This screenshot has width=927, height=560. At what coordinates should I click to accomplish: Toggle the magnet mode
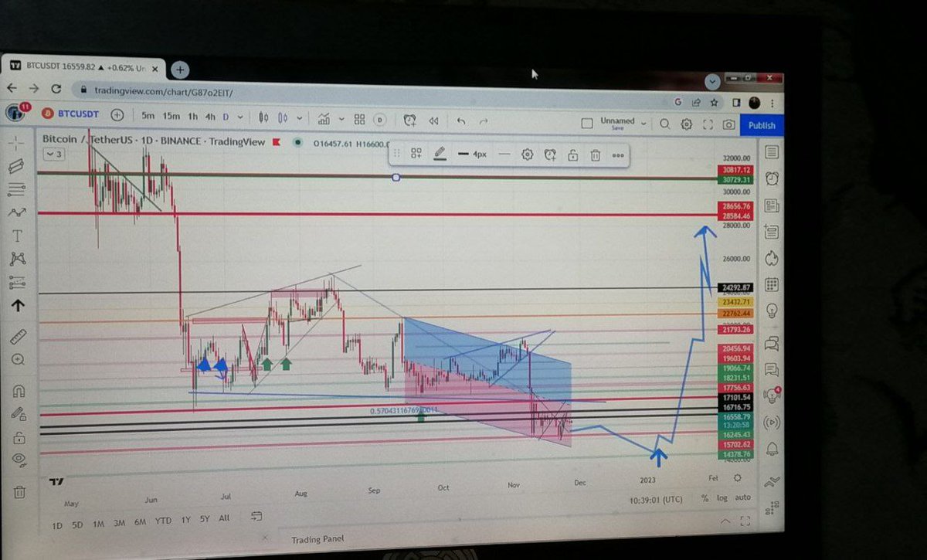[x=19, y=392]
